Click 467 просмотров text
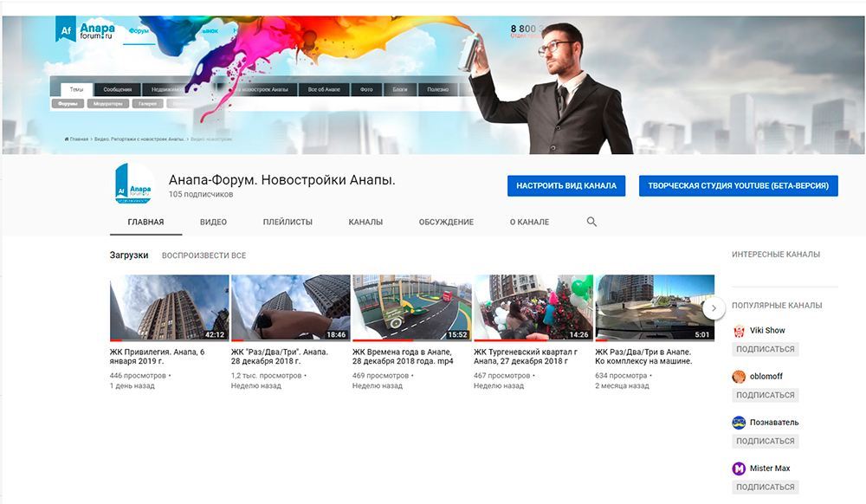Image resolution: width=866 pixels, height=504 pixels. pos(501,375)
